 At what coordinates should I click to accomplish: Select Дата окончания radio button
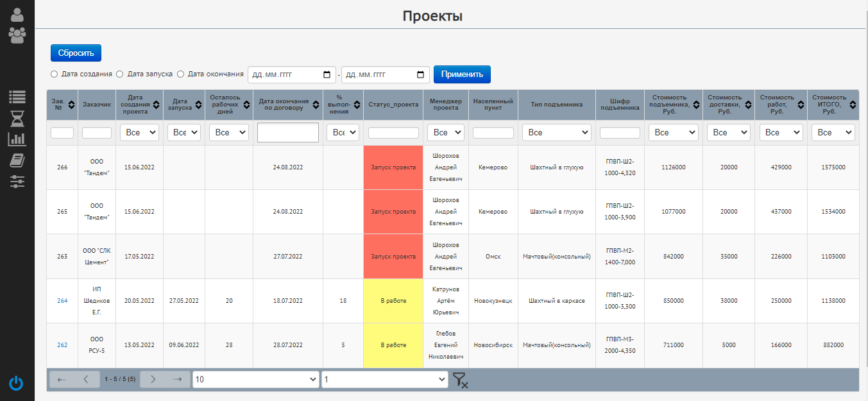[180, 74]
